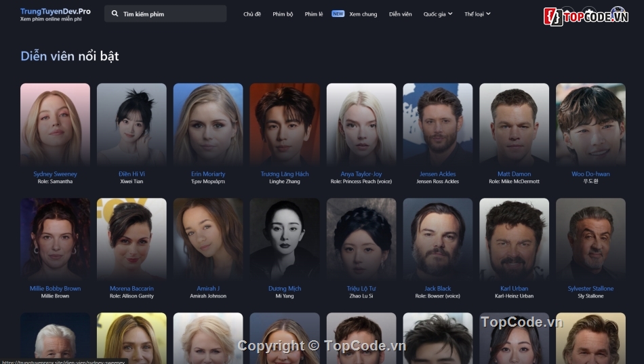The width and height of the screenshot is (644, 364).
Task: Select the Matt Damon photo card
Action: tap(514, 125)
